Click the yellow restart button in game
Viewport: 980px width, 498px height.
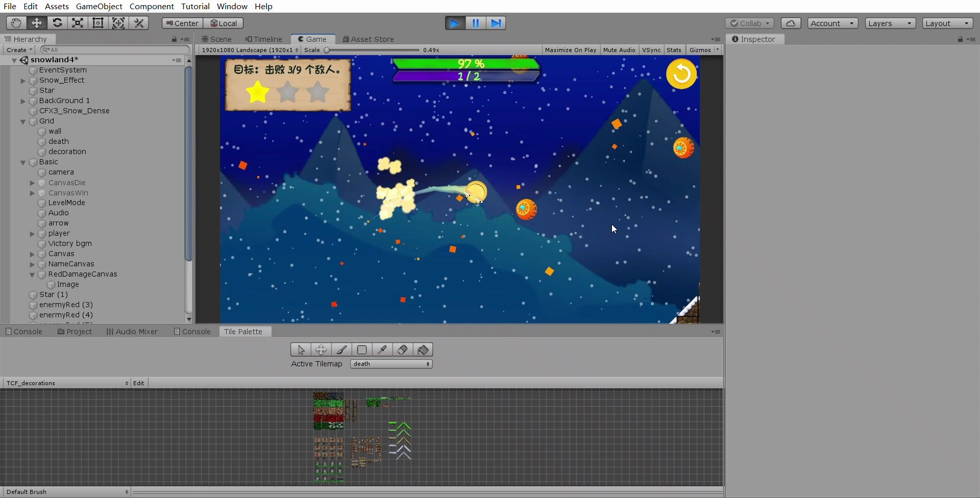click(681, 74)
